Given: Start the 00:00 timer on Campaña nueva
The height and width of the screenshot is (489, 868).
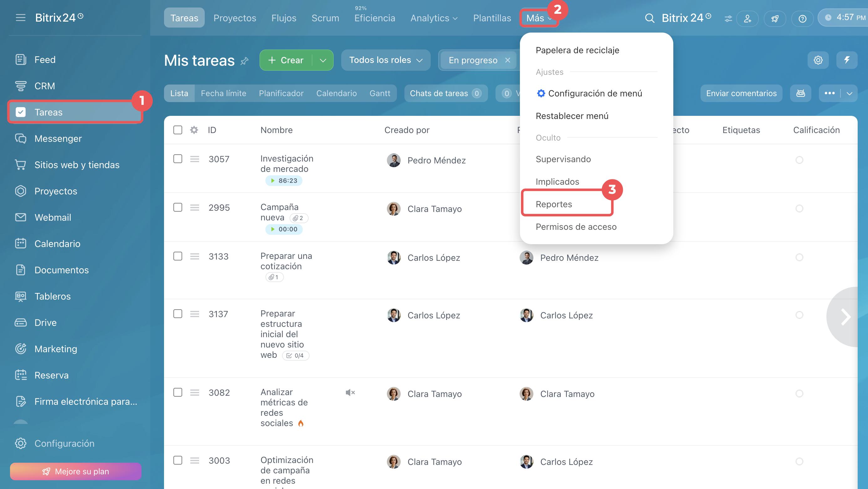Looking at the screenshot, I should pos(284,229).
